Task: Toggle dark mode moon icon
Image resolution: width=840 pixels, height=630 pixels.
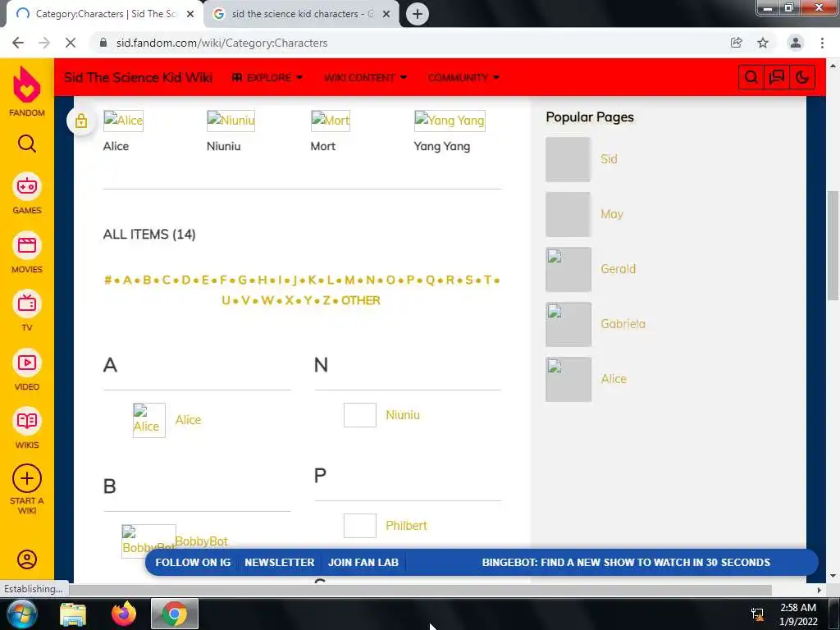Action: (802, 77)
